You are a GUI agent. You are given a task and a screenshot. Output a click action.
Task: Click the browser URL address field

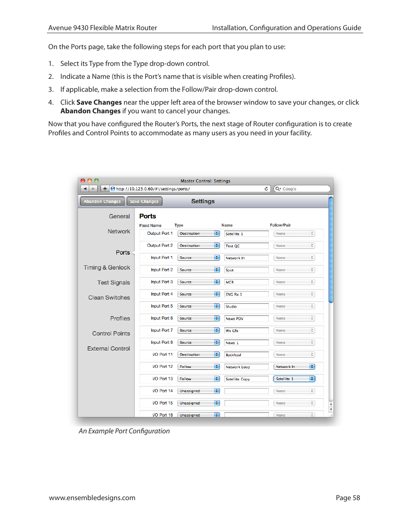tap(190, 189)
